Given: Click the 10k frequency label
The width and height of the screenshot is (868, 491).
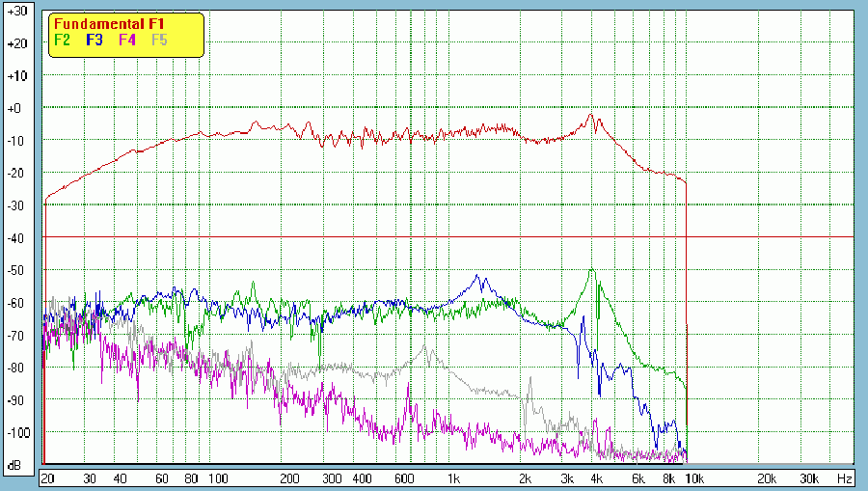Looking at the screenshot, I should coord(695,478).
